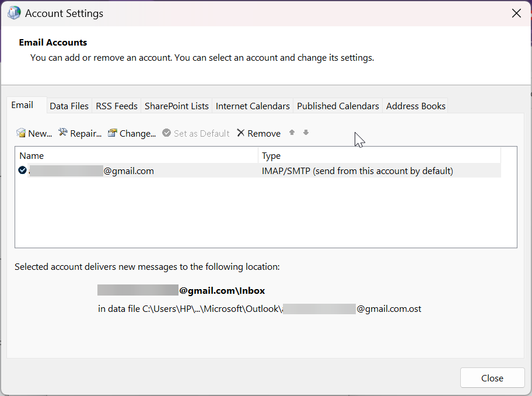The width and height of the screenshot is (532, 396).
Task: Click the Repair tools icon
Action: coord(63,133)
